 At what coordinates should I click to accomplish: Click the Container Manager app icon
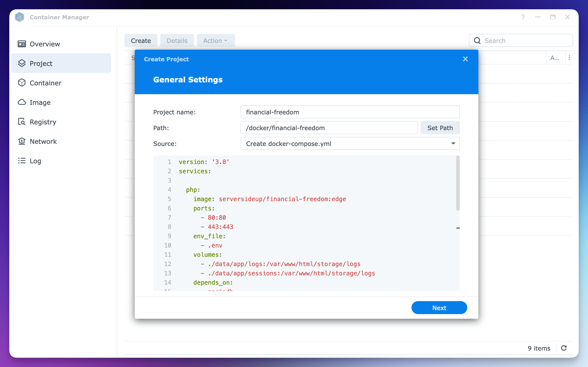pyautogui.click(x=20, y=17)
